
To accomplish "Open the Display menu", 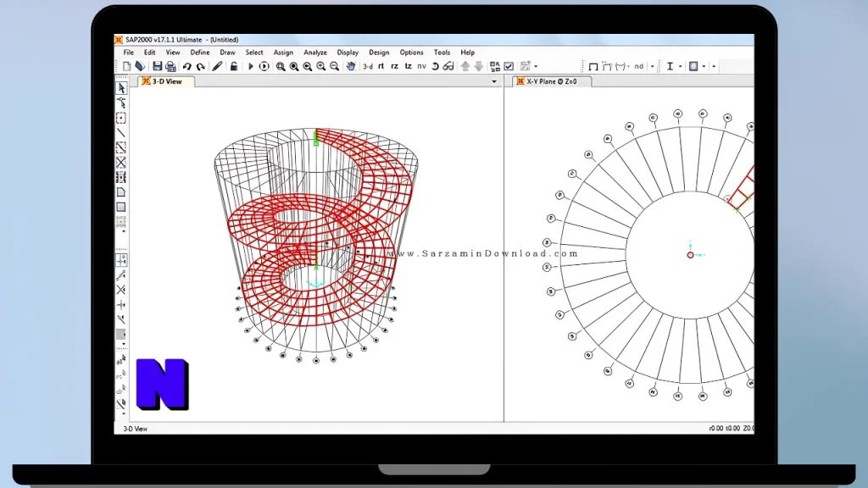I will pos(348,53).
